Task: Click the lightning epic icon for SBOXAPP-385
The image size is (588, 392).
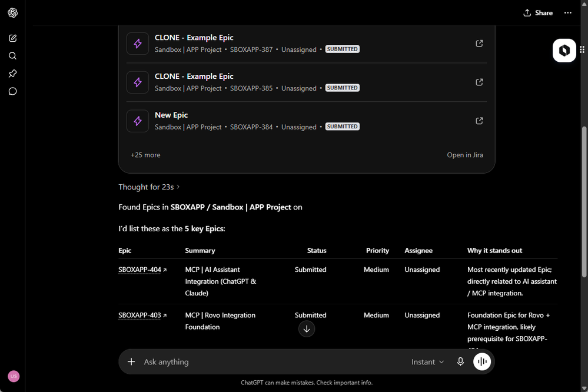Action: coord(138,82)
